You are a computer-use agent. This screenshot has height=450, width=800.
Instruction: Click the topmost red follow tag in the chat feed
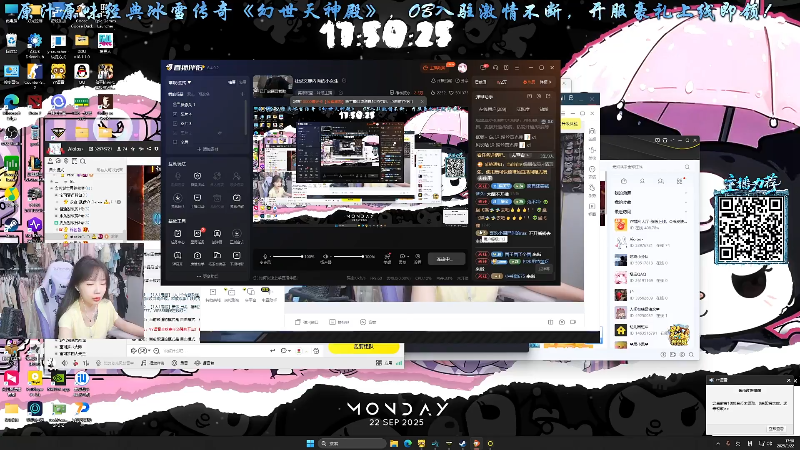click(x=482, y=186)
